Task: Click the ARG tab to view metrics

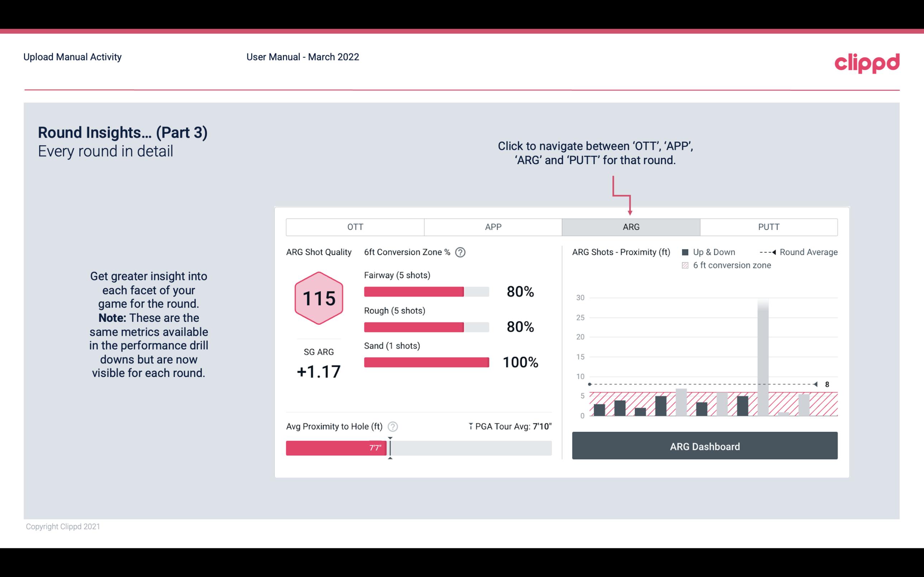Action: pos(630,227)
